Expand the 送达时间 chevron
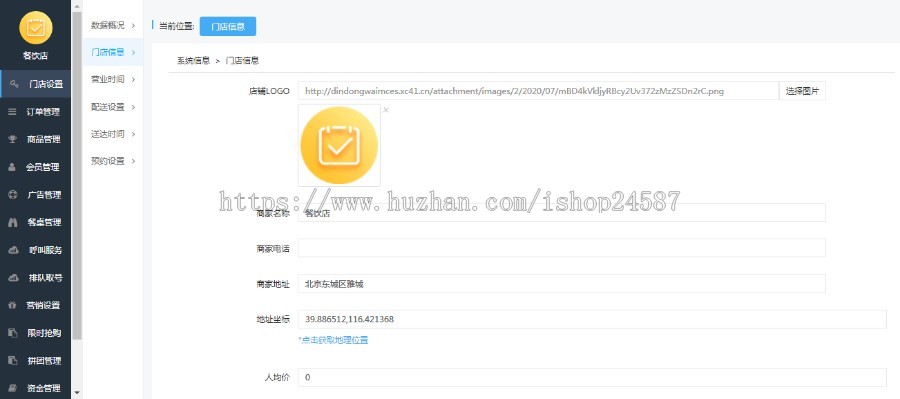900x399 pixels. pos(133,134)
